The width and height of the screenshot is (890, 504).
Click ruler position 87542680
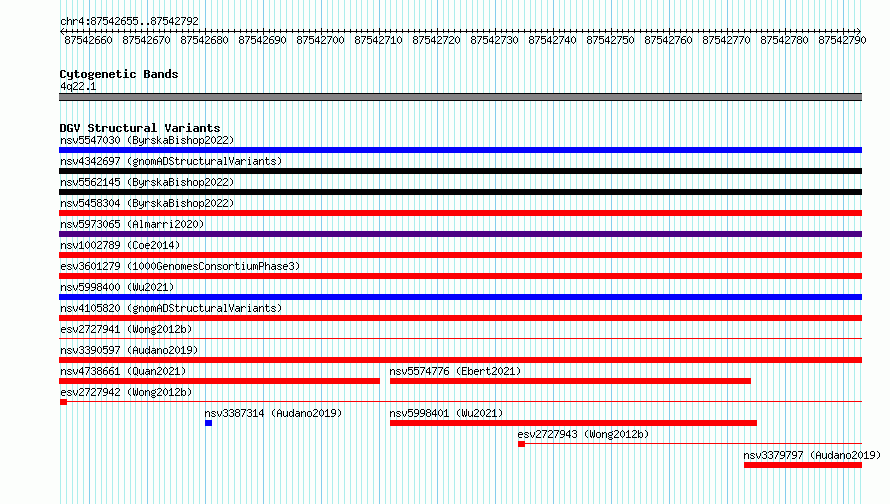[204, 40]
